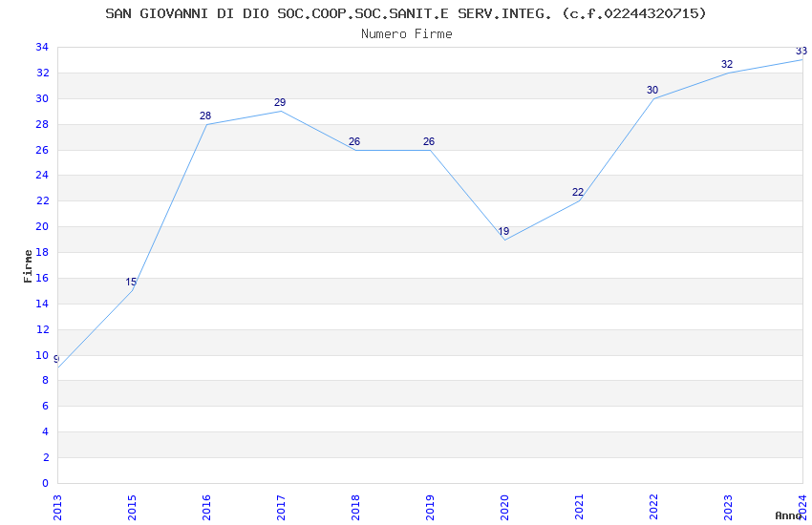Click the y-axis tick value 6

[x=46, y=406]
